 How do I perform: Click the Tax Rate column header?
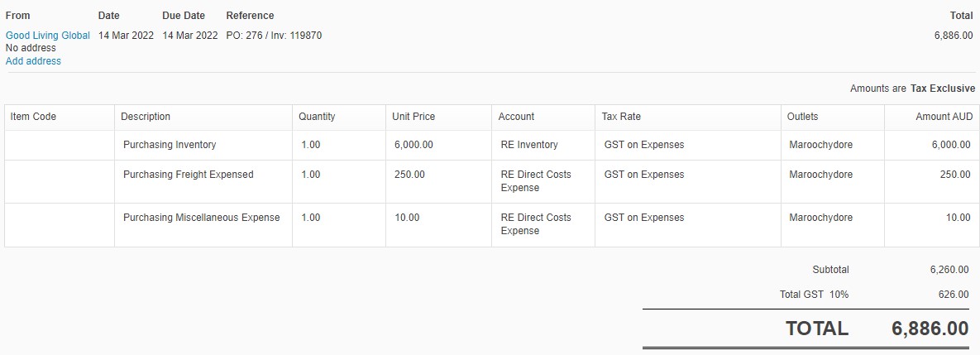(x=620, y=117)
